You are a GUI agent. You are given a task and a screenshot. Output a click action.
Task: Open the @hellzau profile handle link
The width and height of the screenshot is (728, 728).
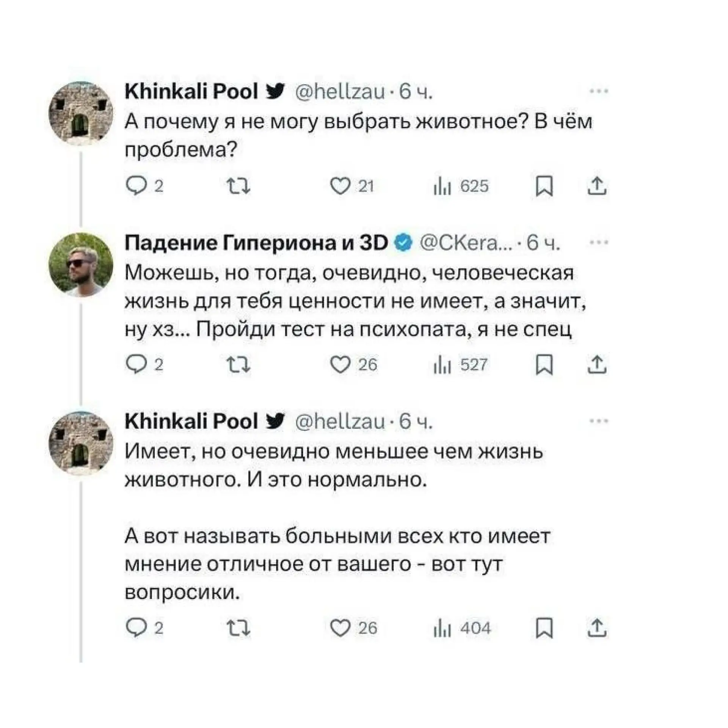[x=340, y=92]
